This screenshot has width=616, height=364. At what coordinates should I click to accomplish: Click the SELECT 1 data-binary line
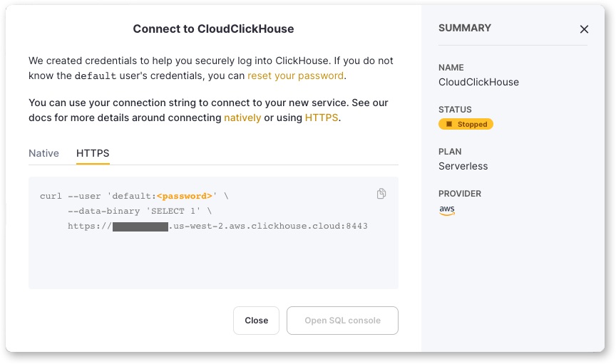[x=140, y=212]
